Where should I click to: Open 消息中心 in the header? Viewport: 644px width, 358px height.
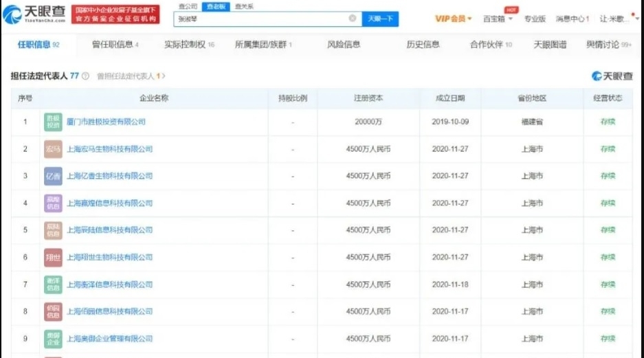573,19
